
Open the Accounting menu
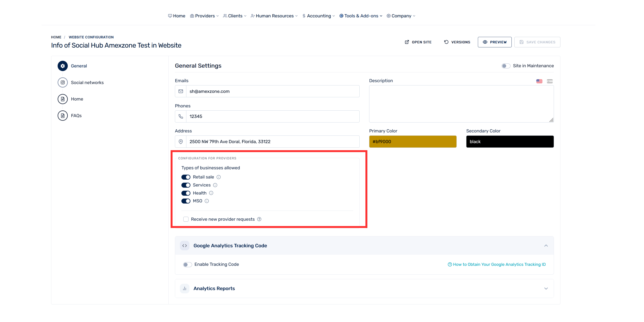coord(319,16)
